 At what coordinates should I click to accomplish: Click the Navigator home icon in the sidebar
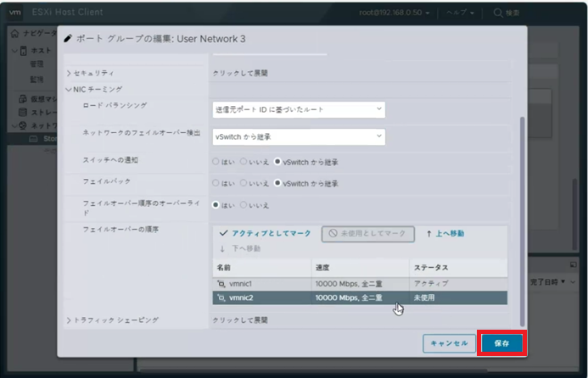click(x=16, y=33)
